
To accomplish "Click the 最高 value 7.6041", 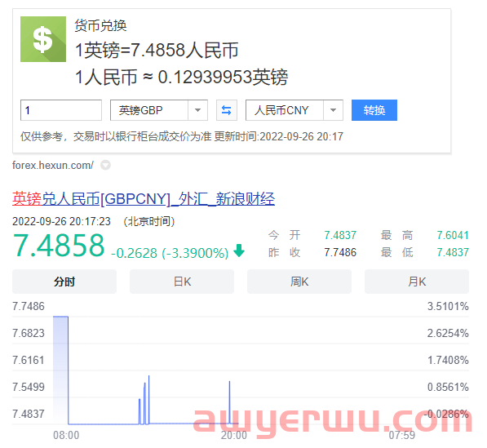I will [453, 235].
